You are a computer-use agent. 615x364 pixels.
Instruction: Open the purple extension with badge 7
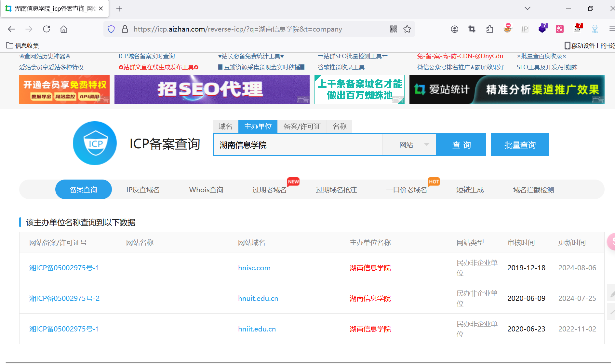542,29
